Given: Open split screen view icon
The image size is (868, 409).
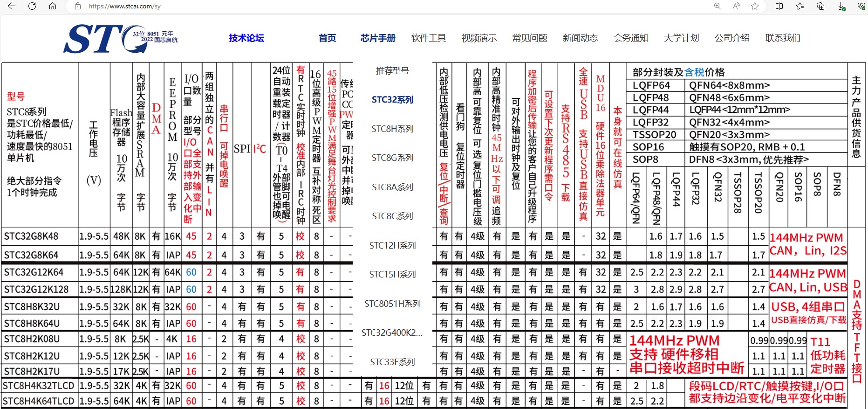Looking at the screenshot, I should [779, 6].
